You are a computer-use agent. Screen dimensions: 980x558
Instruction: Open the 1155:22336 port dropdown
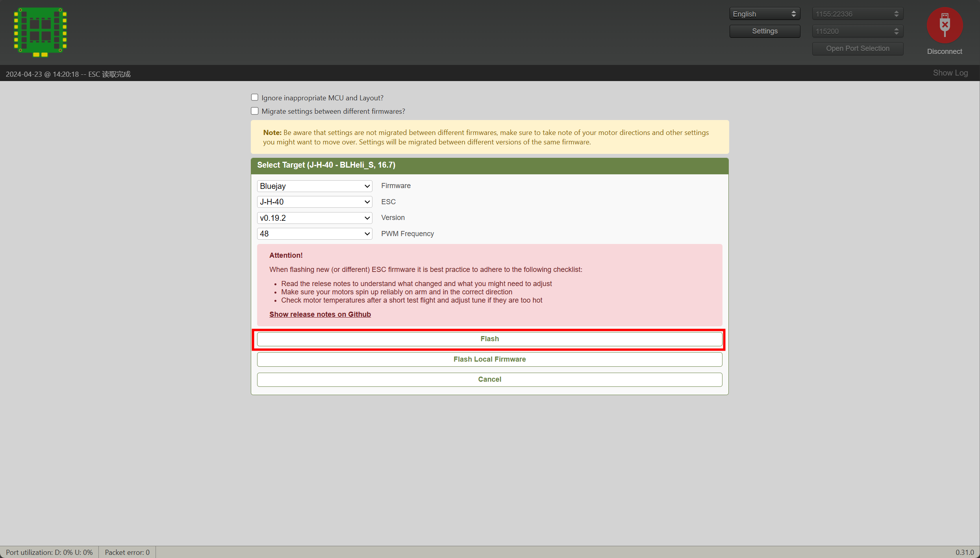tap(857, 14)
